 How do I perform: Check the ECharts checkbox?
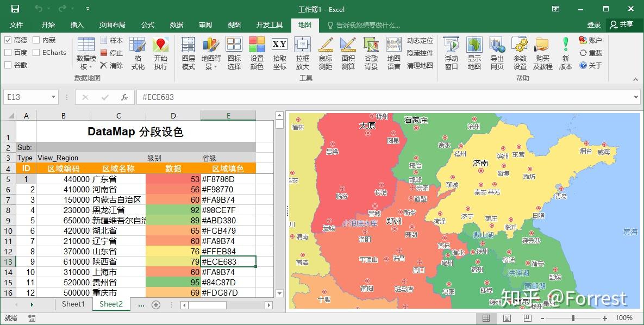tap(36, 53)
